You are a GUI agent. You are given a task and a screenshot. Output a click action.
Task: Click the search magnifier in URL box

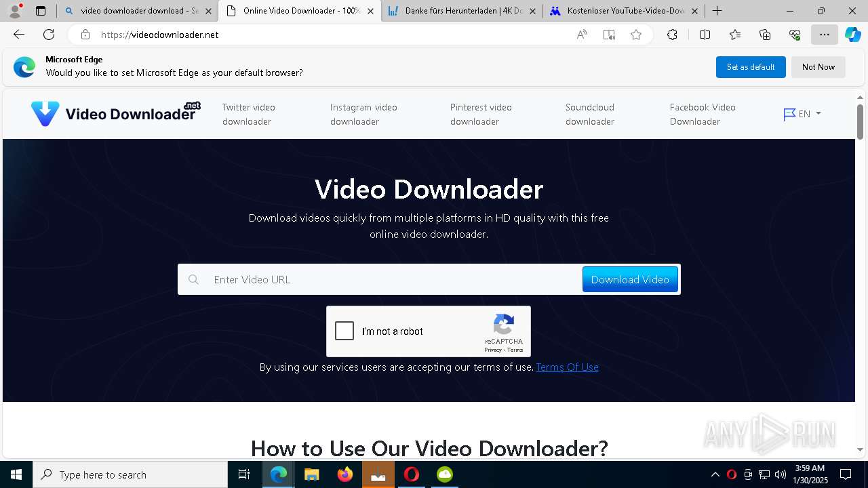pos(194,279)
